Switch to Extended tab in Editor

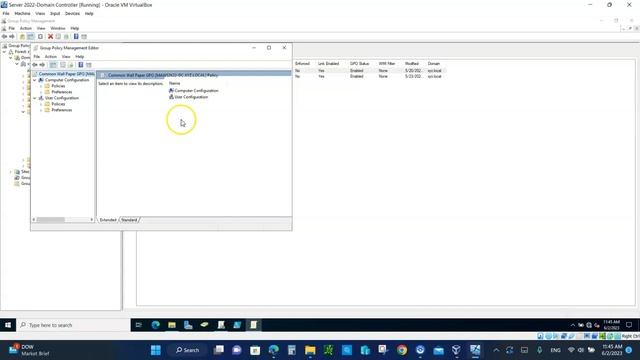[x=108, y=220]
